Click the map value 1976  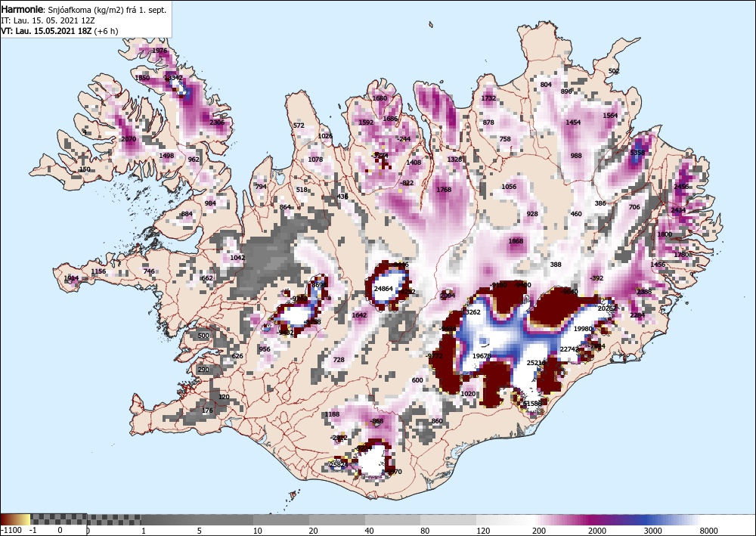pyautogui.click(x=160, y=51)
